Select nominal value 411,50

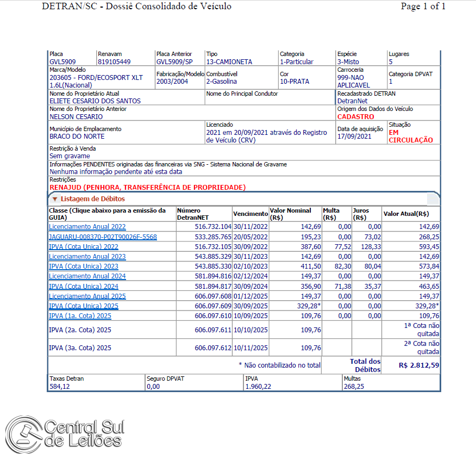(311, 266)
